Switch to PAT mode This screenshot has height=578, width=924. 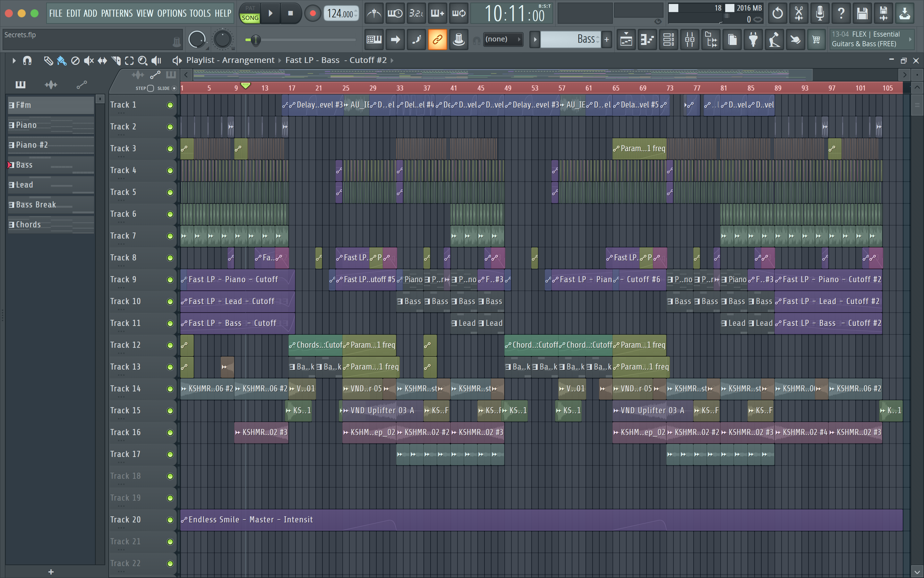pos(250,8)
